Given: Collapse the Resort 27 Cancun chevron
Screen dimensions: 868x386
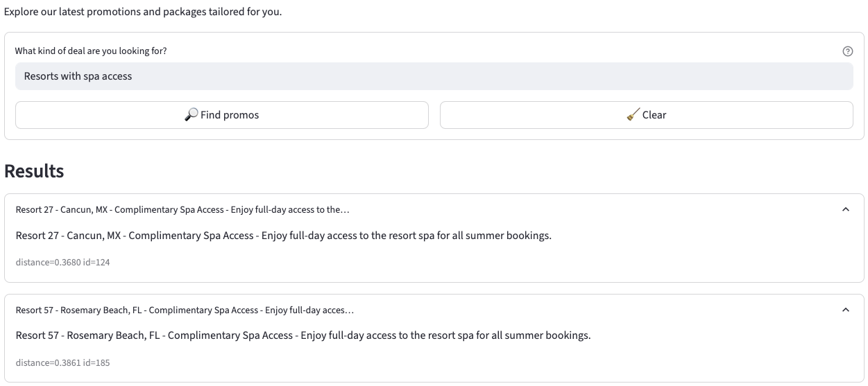Looking at the screenshot, I should 845,209.
